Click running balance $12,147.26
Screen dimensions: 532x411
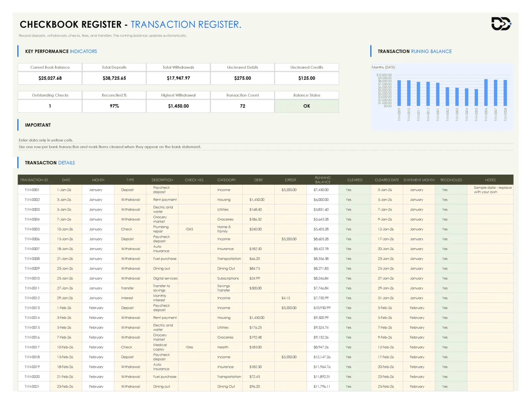[x=322, y=357]
